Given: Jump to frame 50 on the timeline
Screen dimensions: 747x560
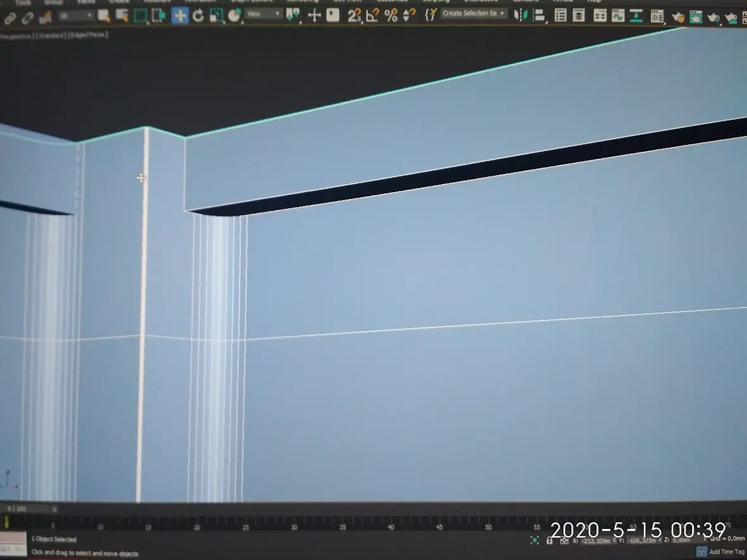Looking at the screenshot, I should tap(488, 526).
